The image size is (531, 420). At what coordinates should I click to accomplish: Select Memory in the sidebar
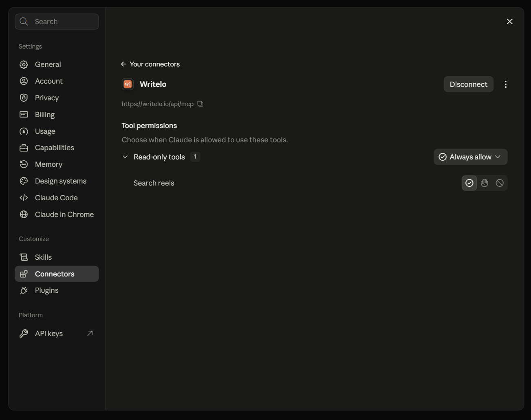click(57, 164)
